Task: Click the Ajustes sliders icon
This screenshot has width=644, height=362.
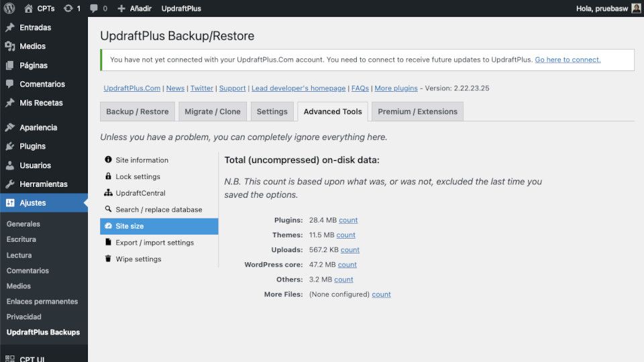Action: (10, 202)
